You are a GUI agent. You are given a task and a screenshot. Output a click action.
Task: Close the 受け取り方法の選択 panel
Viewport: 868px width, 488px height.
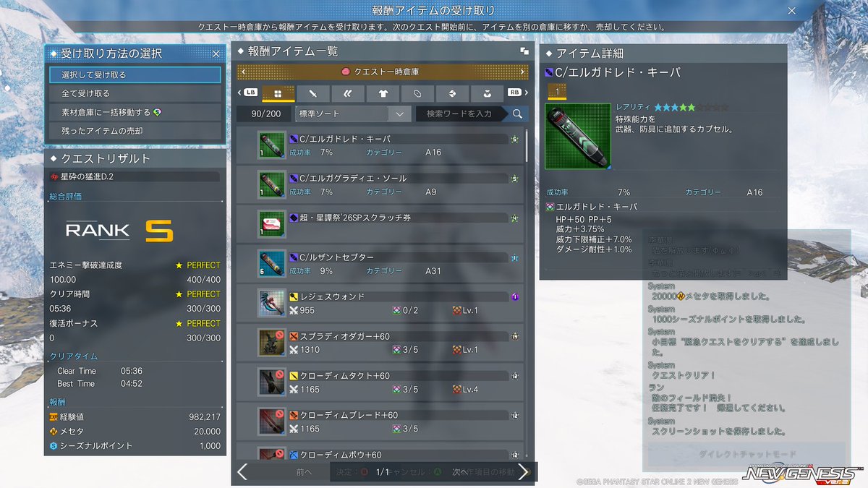pos(216,53)
